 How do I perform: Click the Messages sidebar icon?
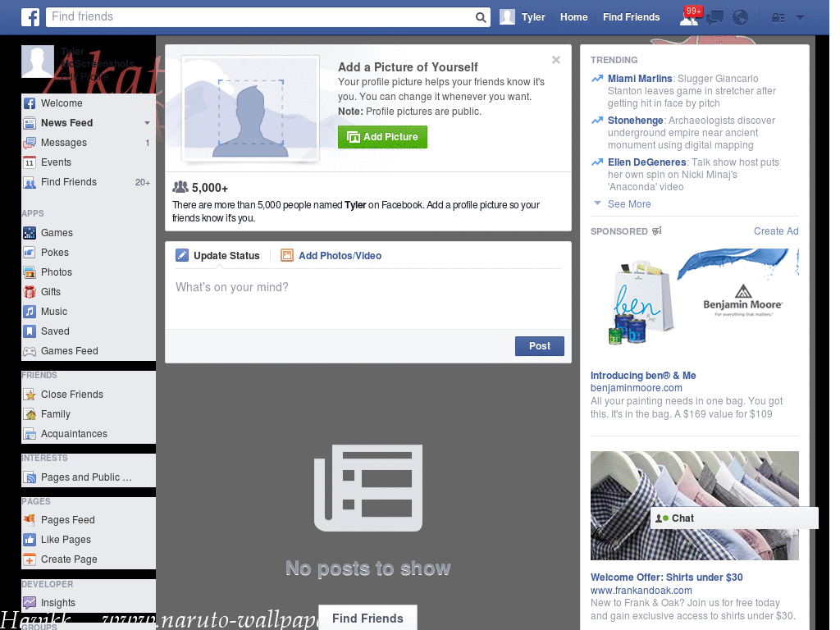pos(30,143)
